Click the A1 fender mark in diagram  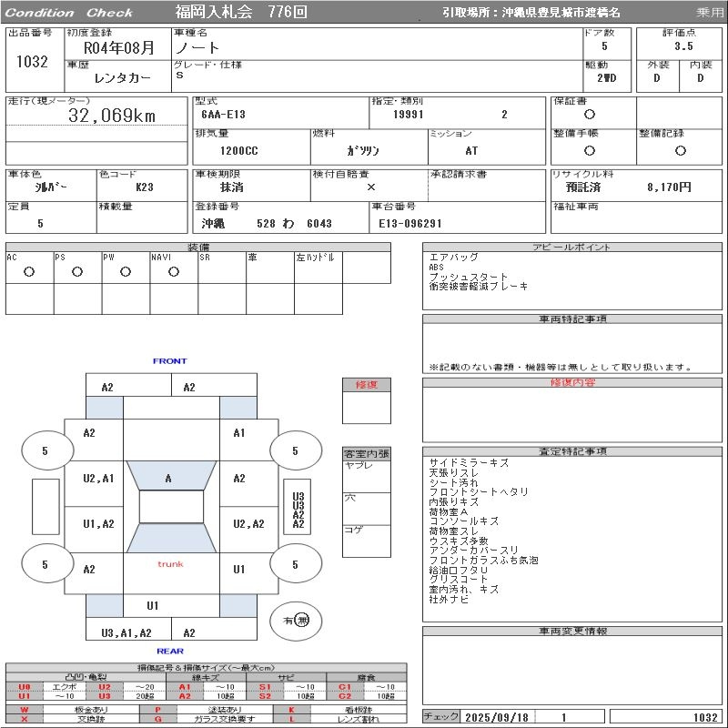click(238, 433)
